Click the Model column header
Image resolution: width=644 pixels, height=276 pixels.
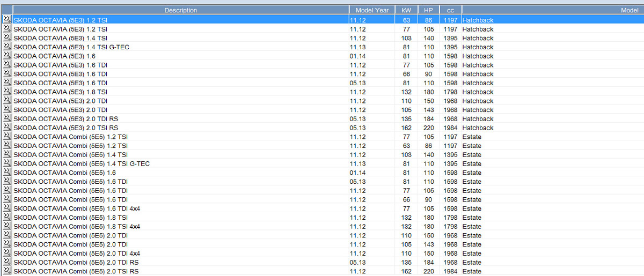(x=553, y=10)
